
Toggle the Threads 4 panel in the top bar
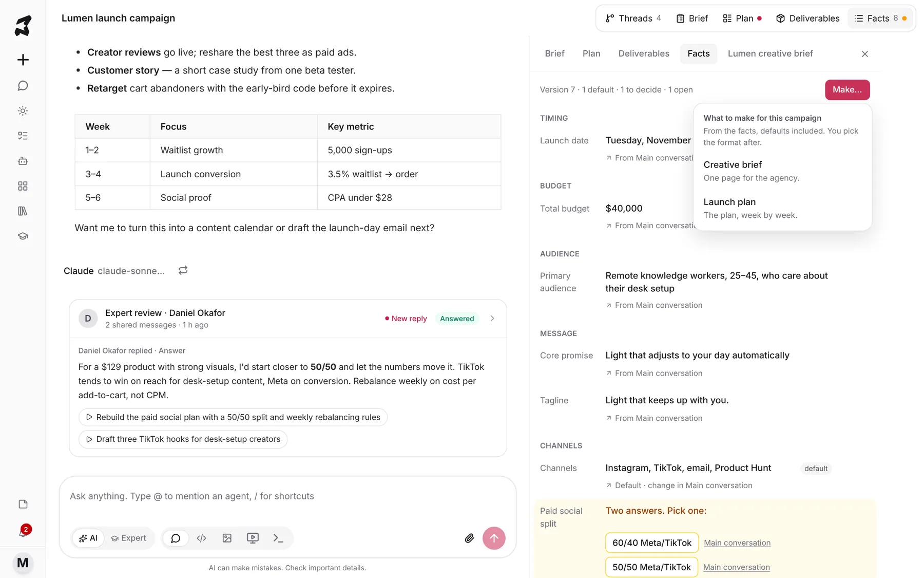pyautogui.click(x=633, y=18)
